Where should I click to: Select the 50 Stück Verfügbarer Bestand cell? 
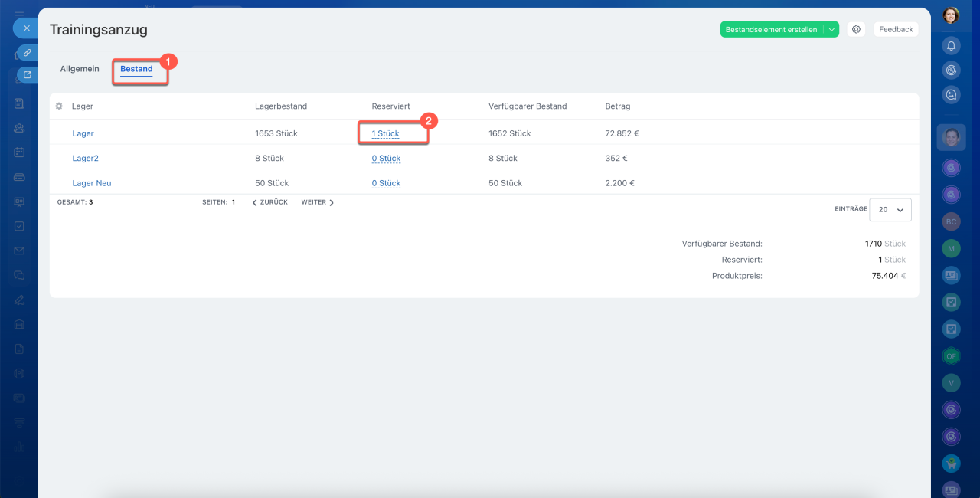505,183
